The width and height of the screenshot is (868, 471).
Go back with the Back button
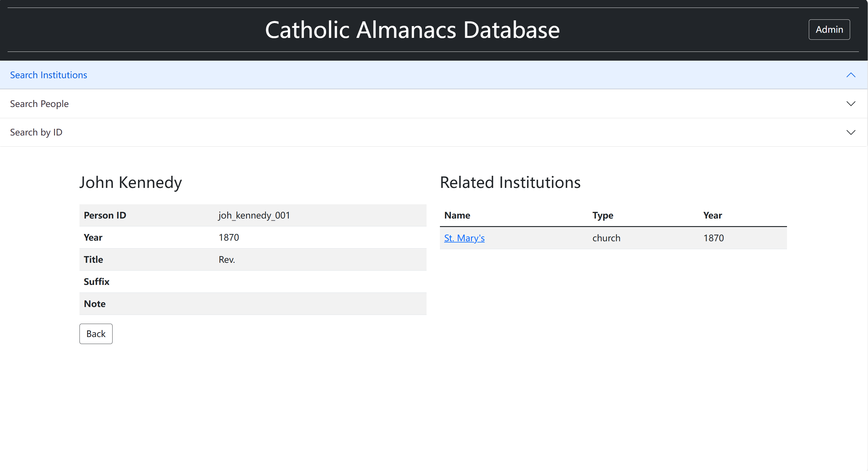(96, 334)
